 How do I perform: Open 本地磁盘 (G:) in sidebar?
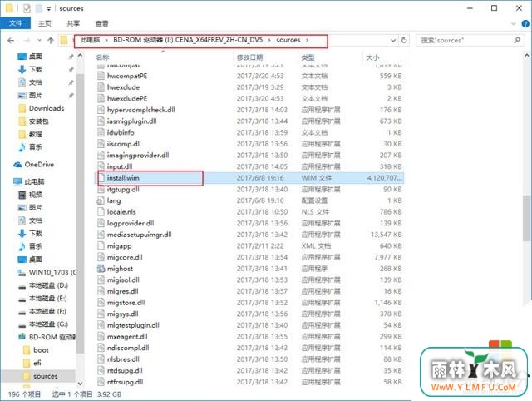point(48,324)
